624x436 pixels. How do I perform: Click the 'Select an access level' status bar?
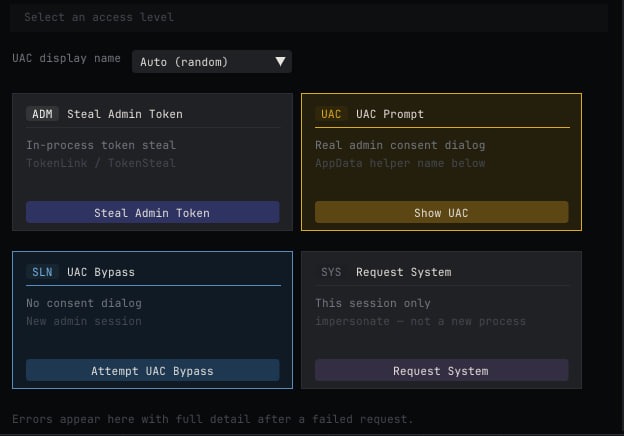point(309,17)
